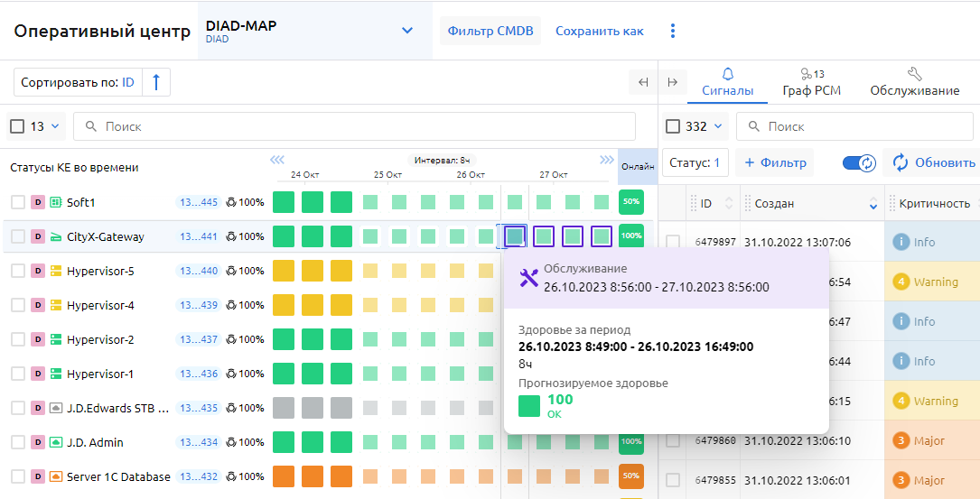Click the Фильтр CMDB button
This screenshot has height=499, width=980.
pyautogui.click(x=490, y=31)
